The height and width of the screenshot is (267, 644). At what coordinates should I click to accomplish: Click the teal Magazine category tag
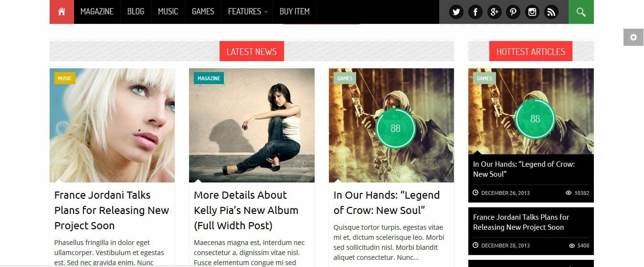209,78
